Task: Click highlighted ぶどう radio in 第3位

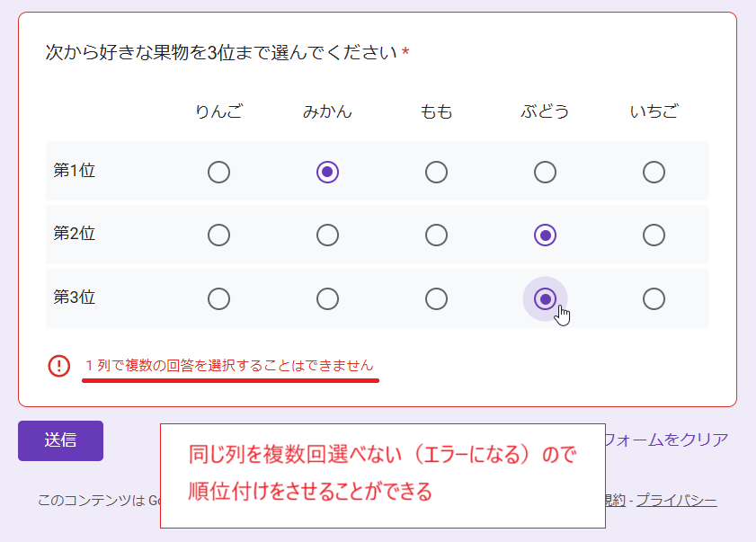Action: 545,299
